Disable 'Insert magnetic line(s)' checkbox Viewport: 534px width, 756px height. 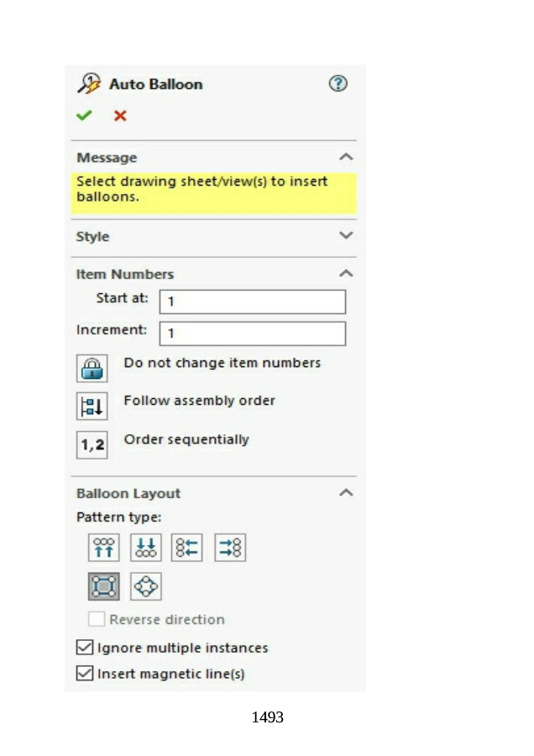tap(85, 674)
